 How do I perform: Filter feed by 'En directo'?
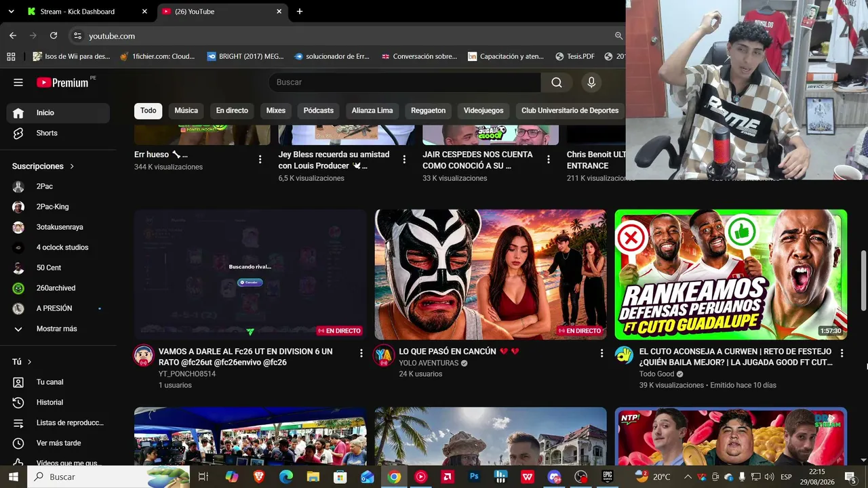tap(232, 110)
